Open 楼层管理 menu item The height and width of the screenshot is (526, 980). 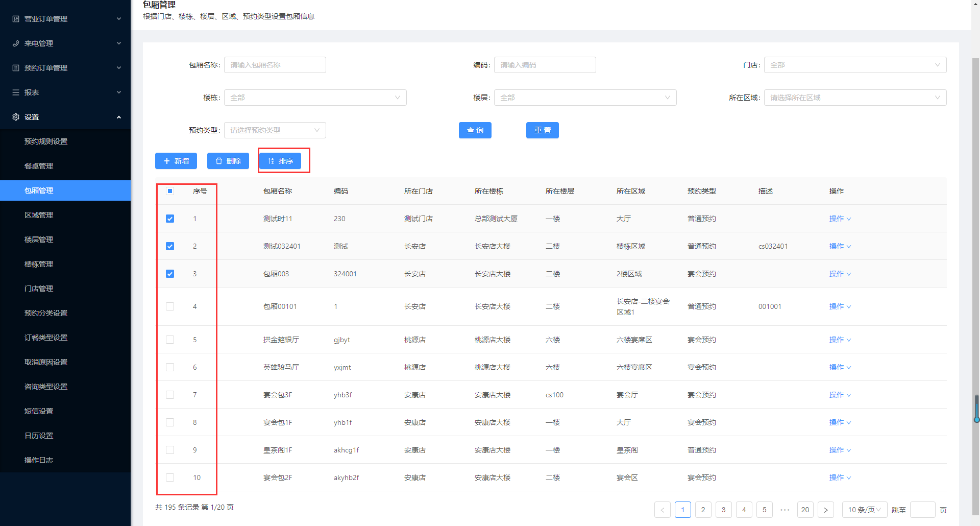(x=65, y=240)
